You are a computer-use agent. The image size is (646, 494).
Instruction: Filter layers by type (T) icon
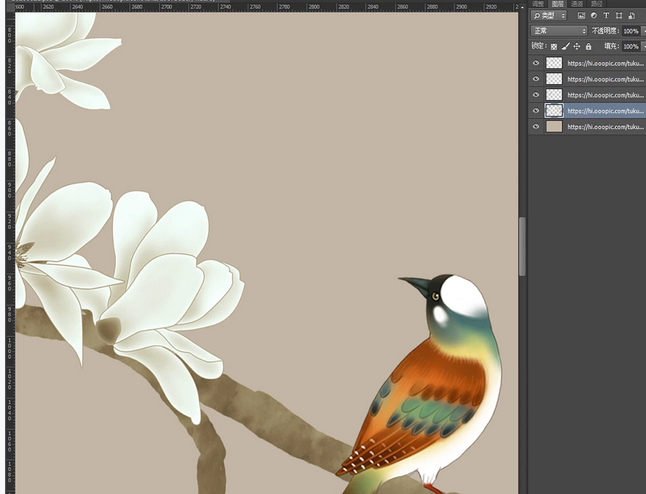pos(607,16)
